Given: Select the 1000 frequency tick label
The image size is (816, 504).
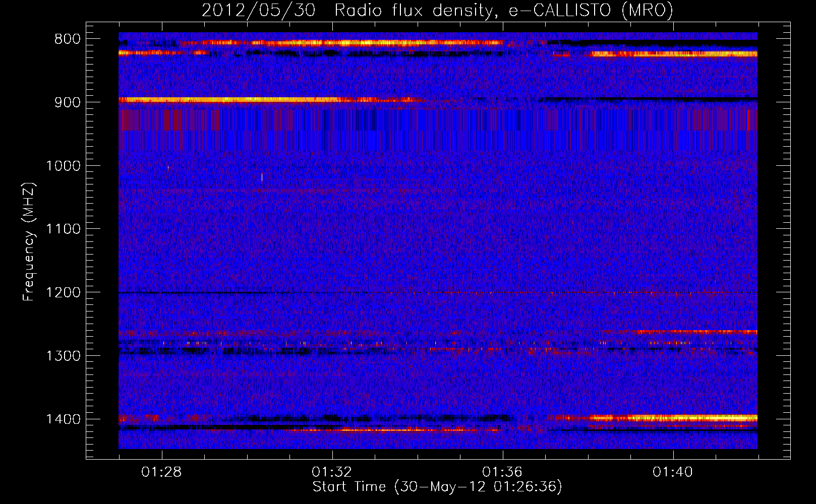Looking at the screenshot, I should click(63, 166).
